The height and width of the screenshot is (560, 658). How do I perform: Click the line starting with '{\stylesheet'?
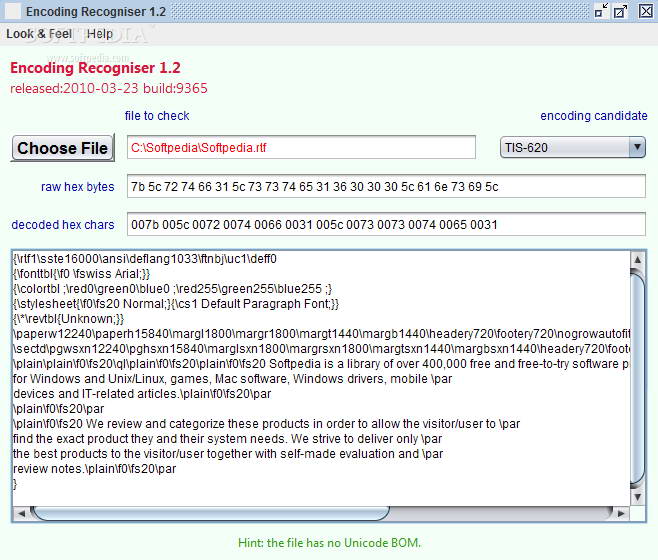pos(176,304)
